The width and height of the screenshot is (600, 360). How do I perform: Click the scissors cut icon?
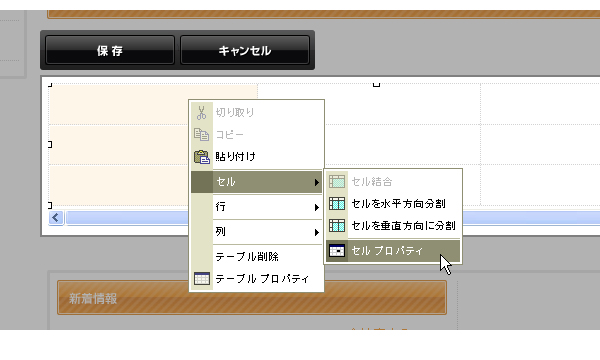pos(201,112)
